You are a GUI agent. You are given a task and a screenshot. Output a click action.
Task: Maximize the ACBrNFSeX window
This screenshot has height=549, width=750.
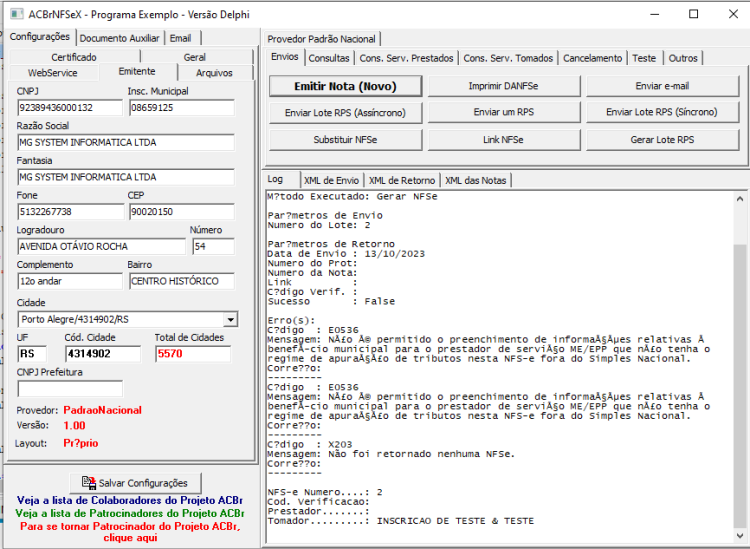[694, 14]
